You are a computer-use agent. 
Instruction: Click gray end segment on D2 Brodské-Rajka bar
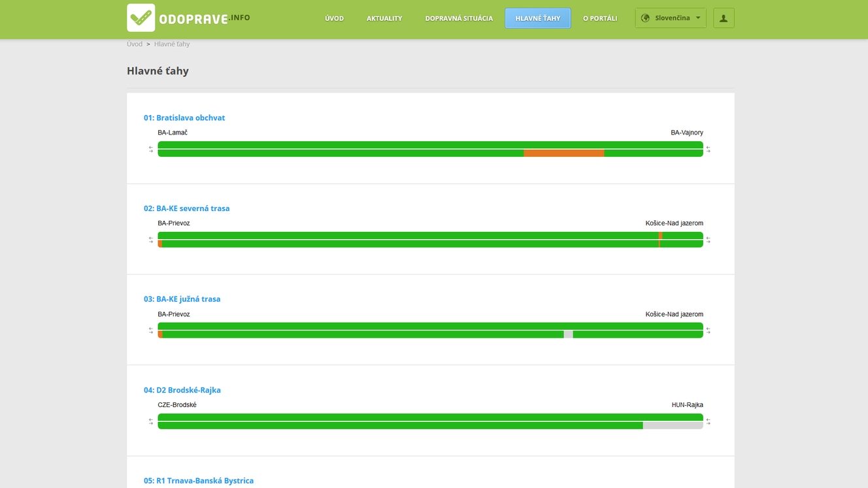tap(673, 425)
